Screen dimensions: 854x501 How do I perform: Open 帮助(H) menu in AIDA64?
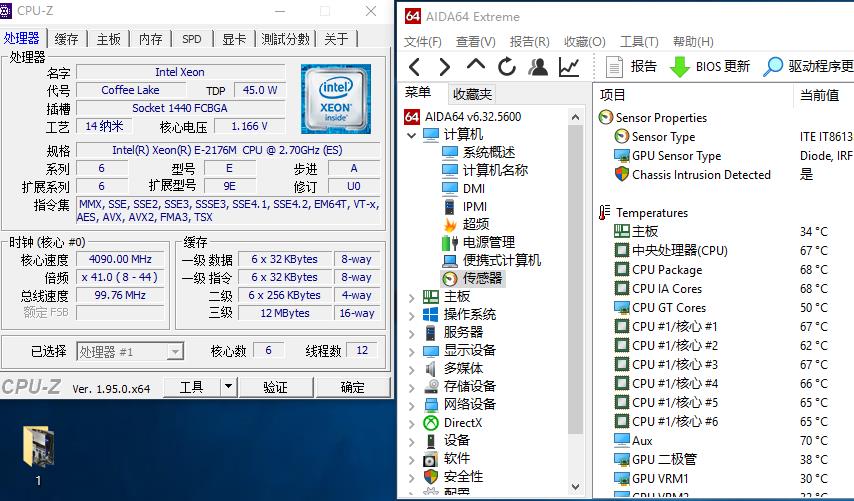click(x=693, y=41)
